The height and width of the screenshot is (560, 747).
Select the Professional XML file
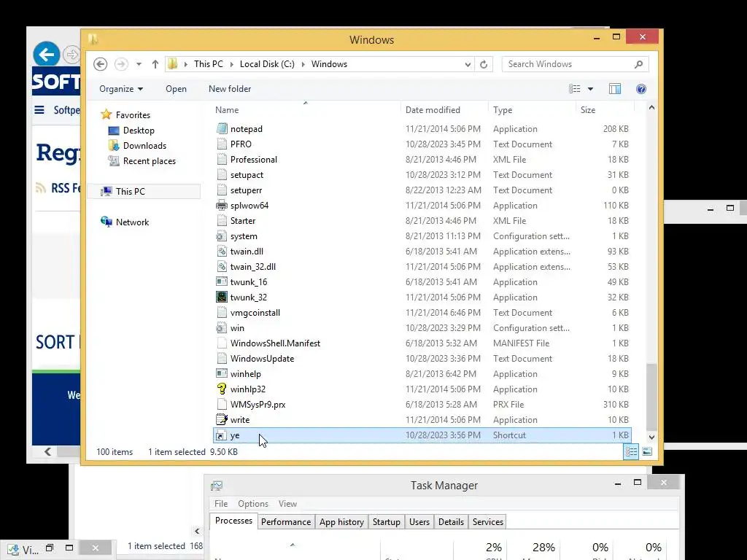(422, 160)
